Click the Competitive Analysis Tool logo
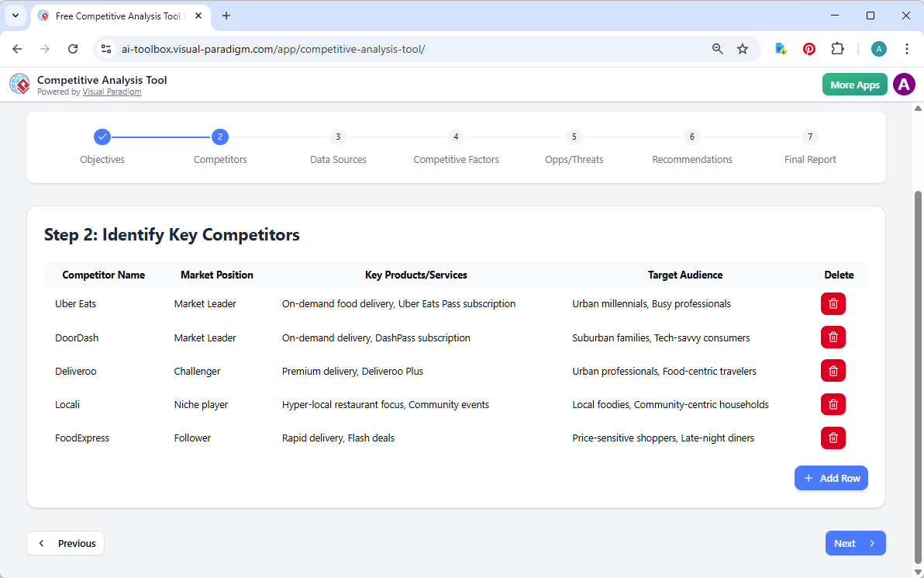924x578 pixels. (19, 84)
